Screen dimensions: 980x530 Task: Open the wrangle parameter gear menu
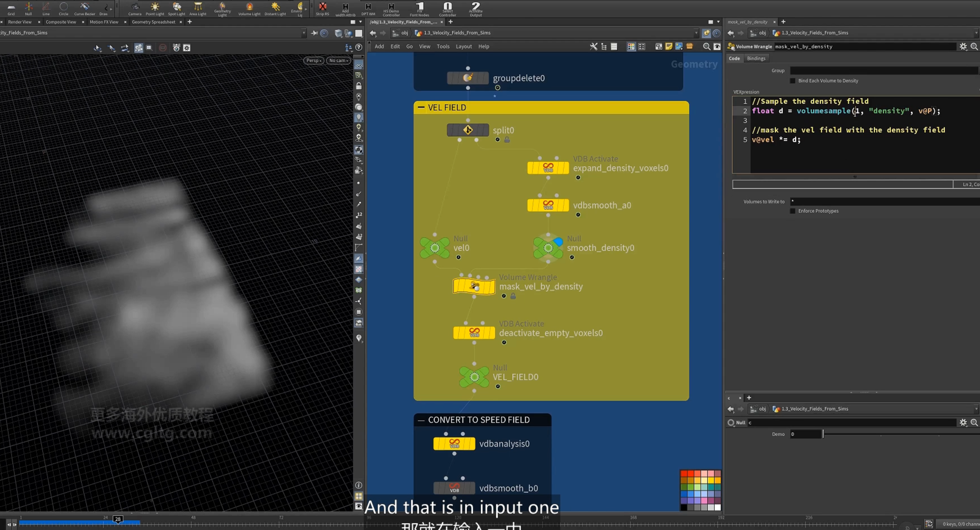pos(963,46)
